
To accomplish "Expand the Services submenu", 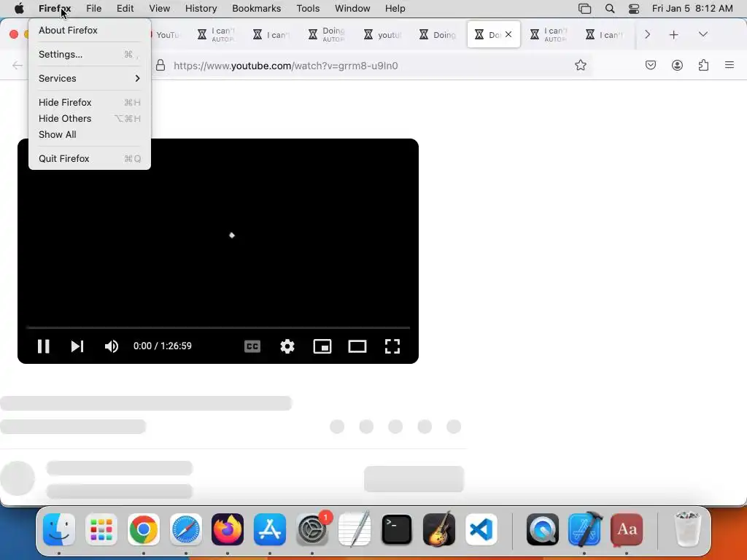I will tap(90, 78).
